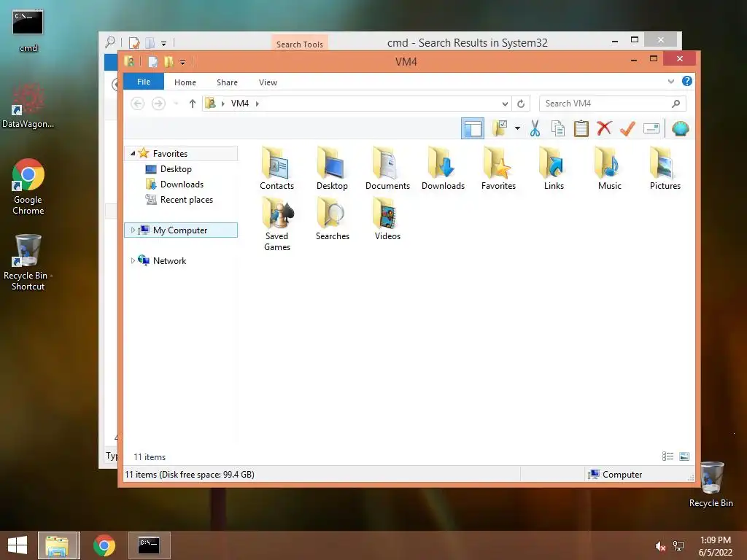
Task: Select the Downloads folder in file list
Action: [x=443, y=168]
